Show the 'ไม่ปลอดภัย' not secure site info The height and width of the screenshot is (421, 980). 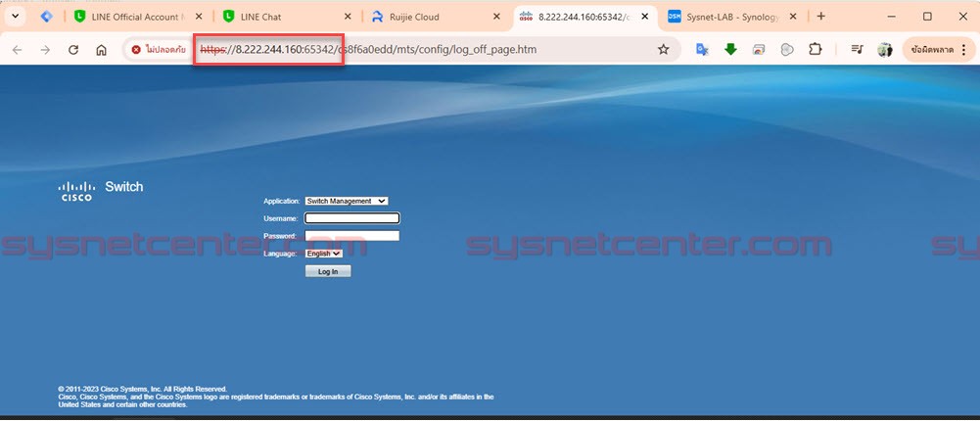pyautogui.click(x=159, y=50)
